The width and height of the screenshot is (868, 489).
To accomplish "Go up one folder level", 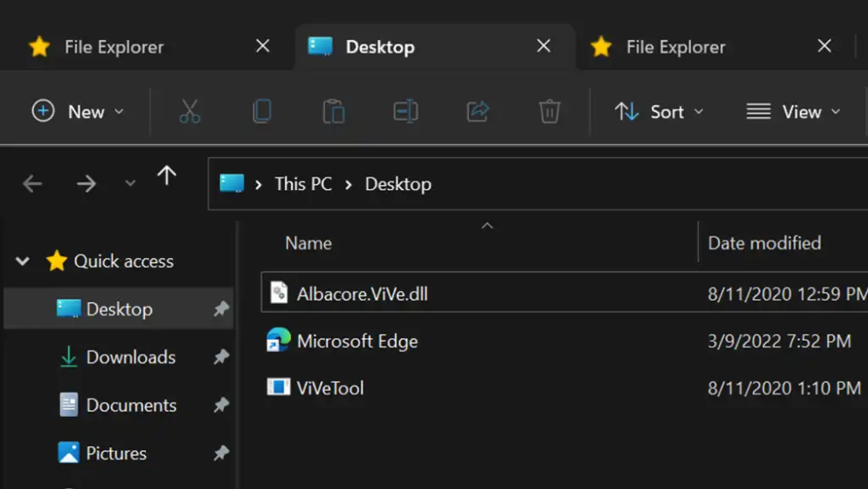I will click(x=167, y=177).
